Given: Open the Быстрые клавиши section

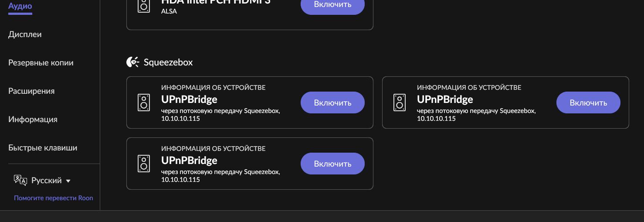Looking at the screenshot, I should tap(43, 147).
